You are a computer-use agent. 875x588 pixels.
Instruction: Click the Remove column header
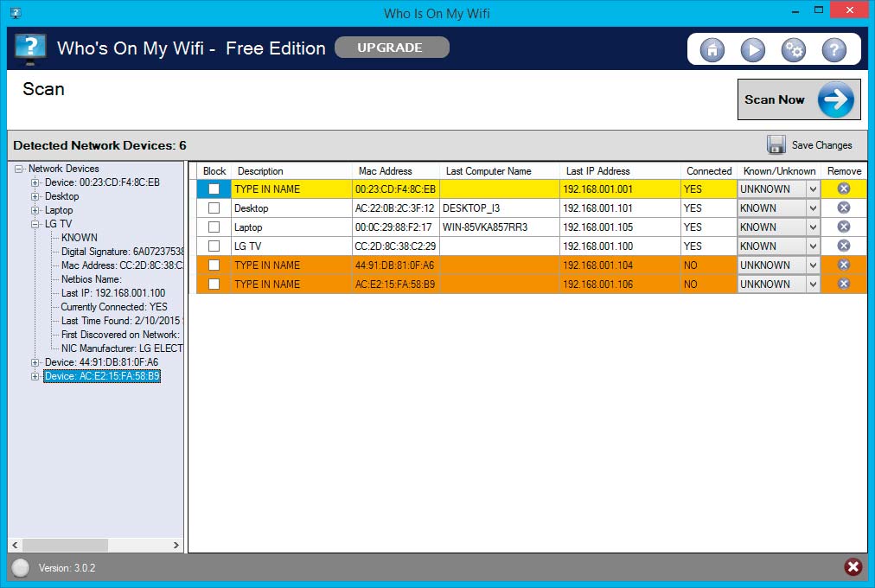coord(844,171)
